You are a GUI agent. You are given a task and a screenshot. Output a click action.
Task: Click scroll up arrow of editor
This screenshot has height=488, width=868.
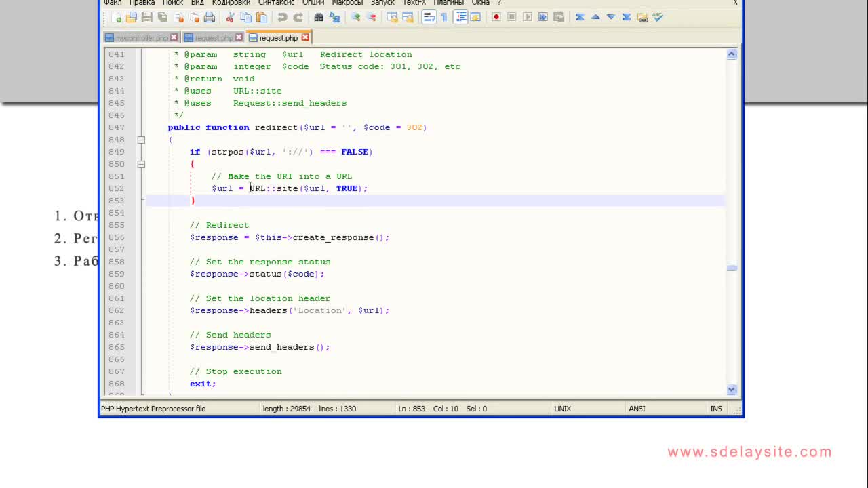(732, 54)
